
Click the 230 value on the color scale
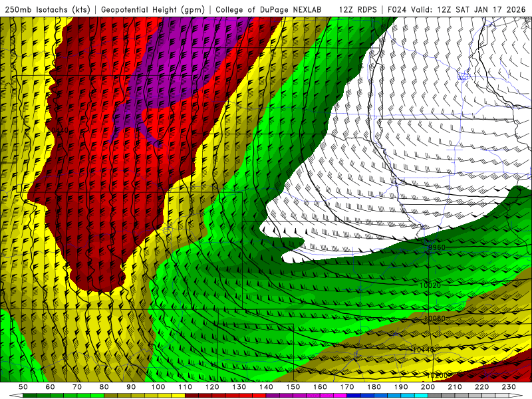pos(509,387)
